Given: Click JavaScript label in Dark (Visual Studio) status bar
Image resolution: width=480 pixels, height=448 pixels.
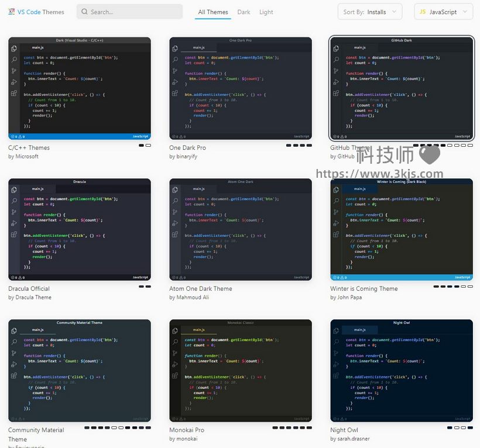Looking at the screenshot, I should coord(140,136).
